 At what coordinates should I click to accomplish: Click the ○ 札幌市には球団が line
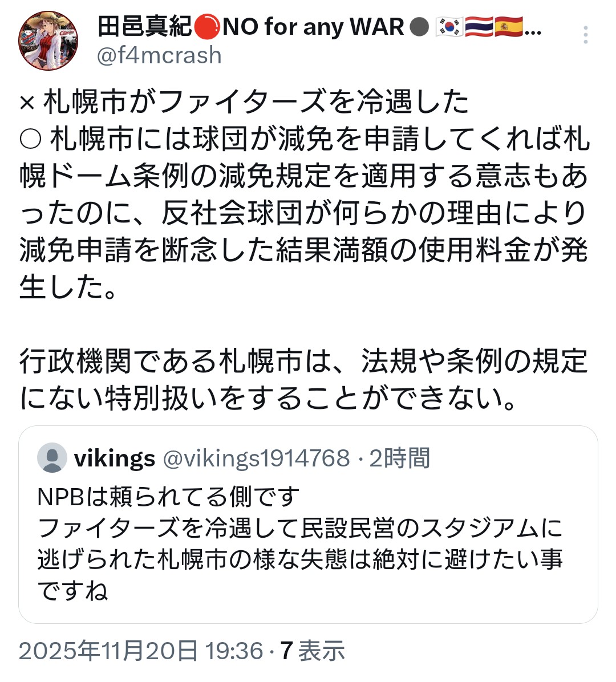coord(305,139)
